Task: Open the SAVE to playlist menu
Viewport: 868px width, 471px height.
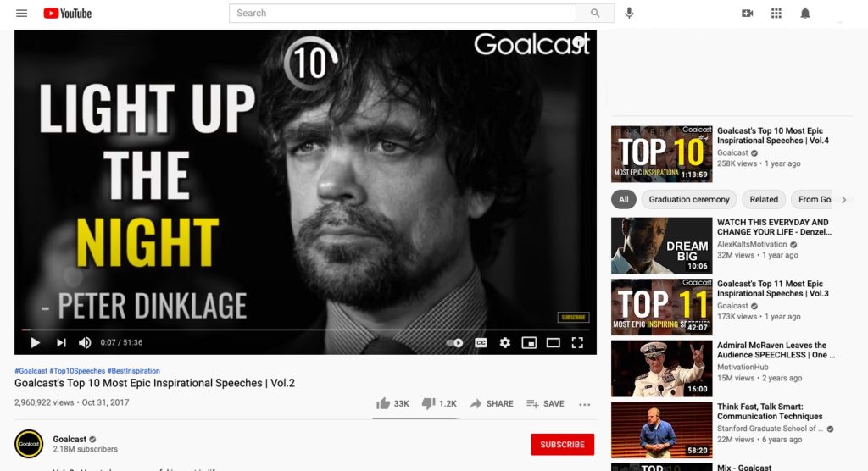Action: 545,404
